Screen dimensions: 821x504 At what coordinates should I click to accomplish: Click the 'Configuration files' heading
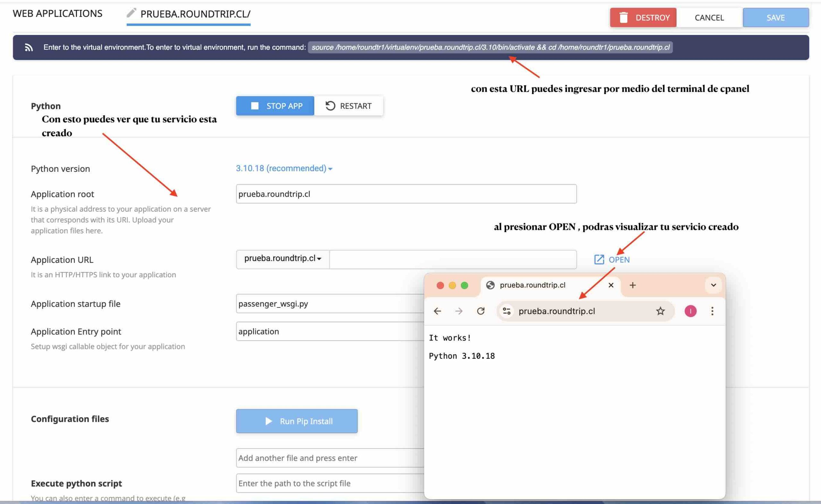tap(70, 419)
